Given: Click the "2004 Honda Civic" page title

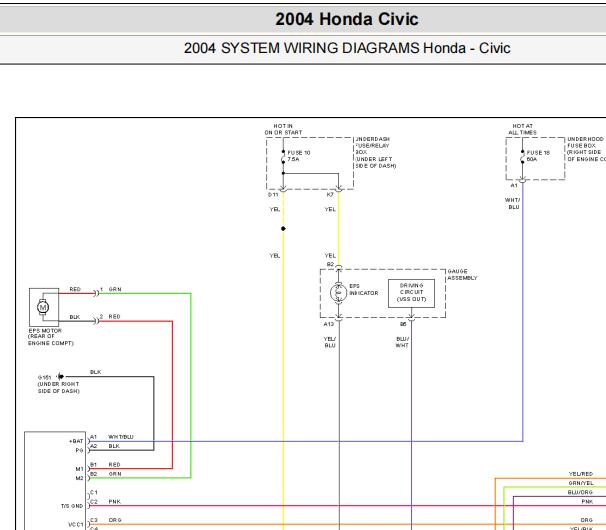Looking at the screenshot, I should pyautogui.click(x=347, y=19).
